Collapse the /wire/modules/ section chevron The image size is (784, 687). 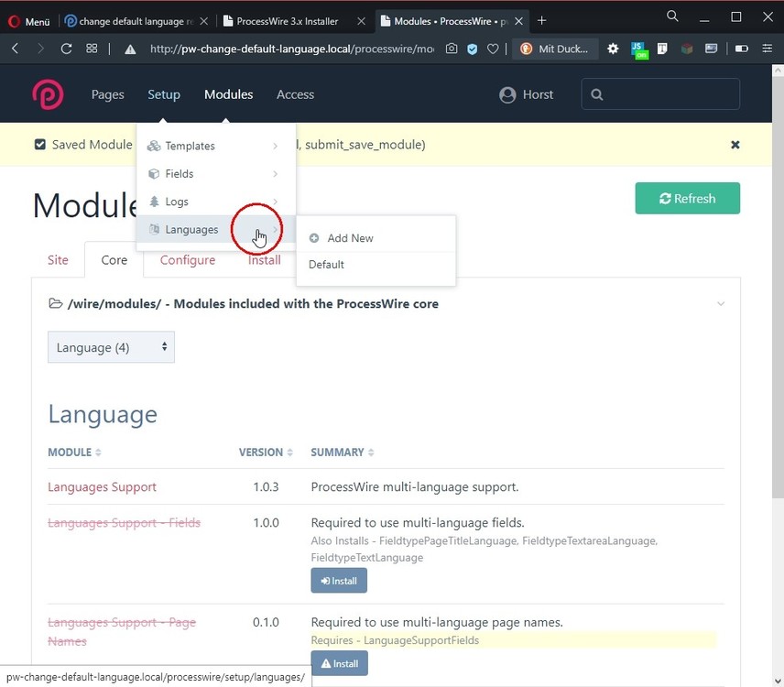pyautogui.click(x=721, y=304)
